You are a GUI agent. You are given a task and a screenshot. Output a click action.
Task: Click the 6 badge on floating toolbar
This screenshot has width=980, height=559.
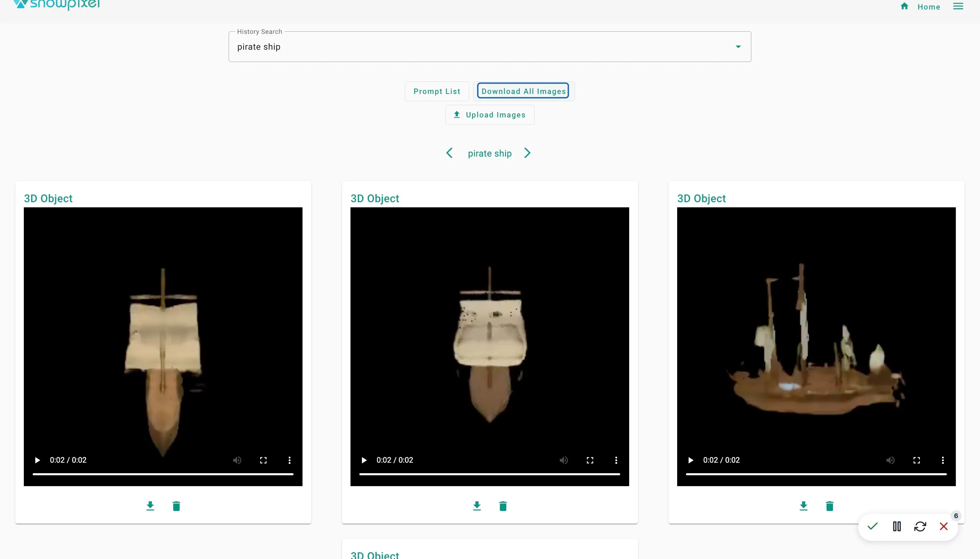tap(956, 516)
